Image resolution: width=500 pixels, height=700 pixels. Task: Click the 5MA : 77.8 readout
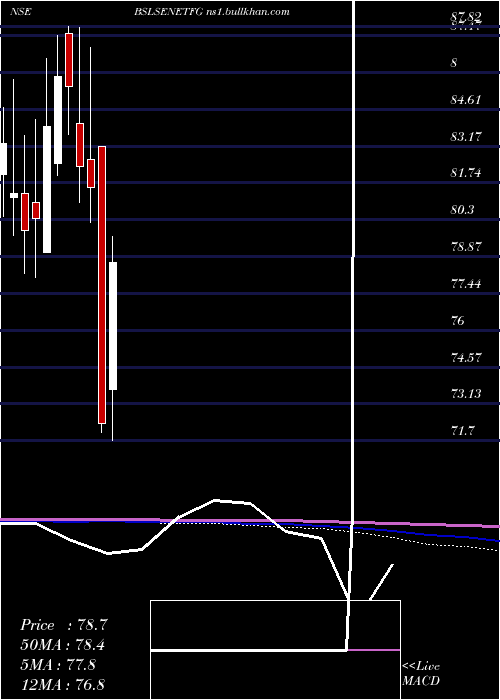pos(58,665)
